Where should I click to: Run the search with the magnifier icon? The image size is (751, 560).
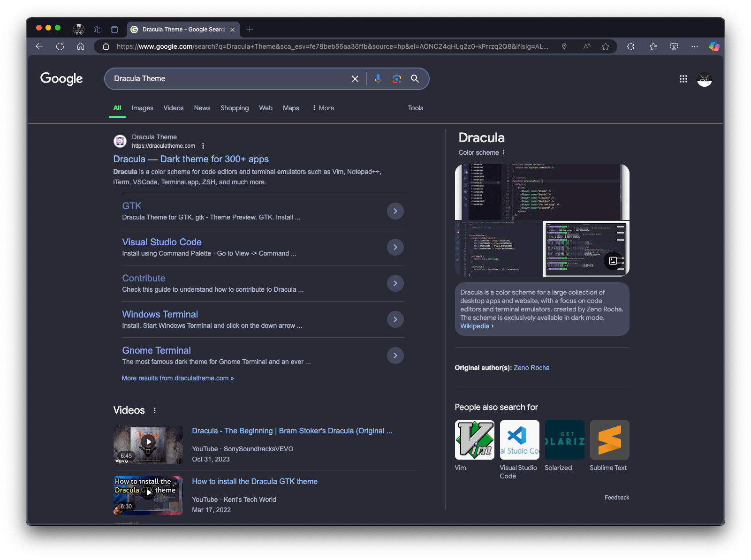[415, 79]
